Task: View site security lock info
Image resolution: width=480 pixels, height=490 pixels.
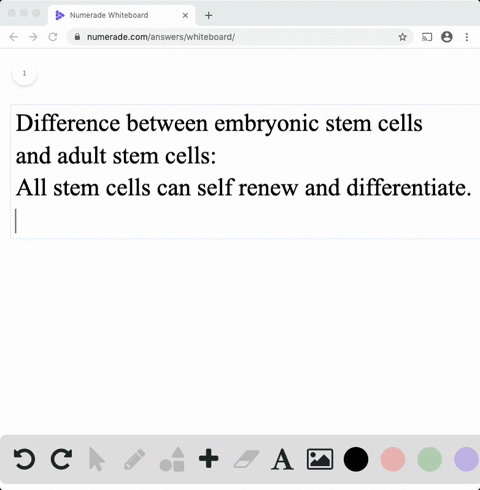Action: [x=77, y=37]
